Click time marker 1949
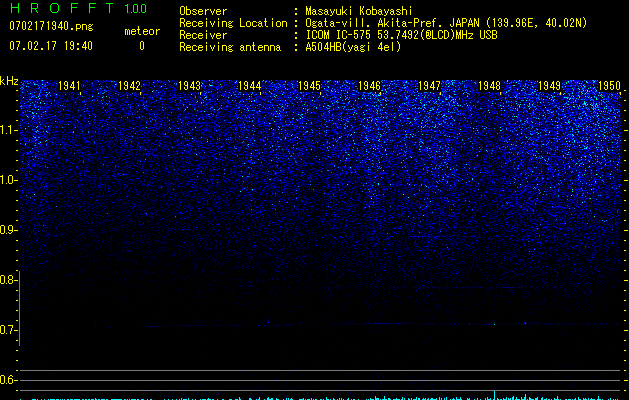The image size is (629, 400). (x=549, y=86)
